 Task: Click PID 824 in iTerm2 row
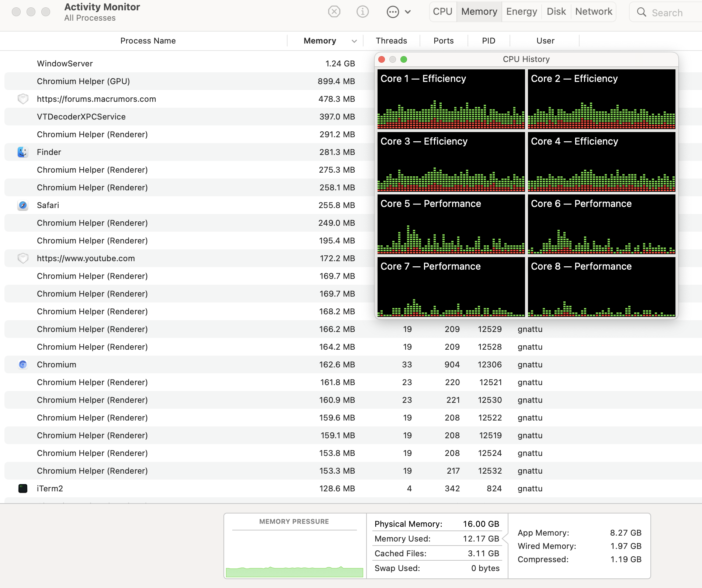494,488
